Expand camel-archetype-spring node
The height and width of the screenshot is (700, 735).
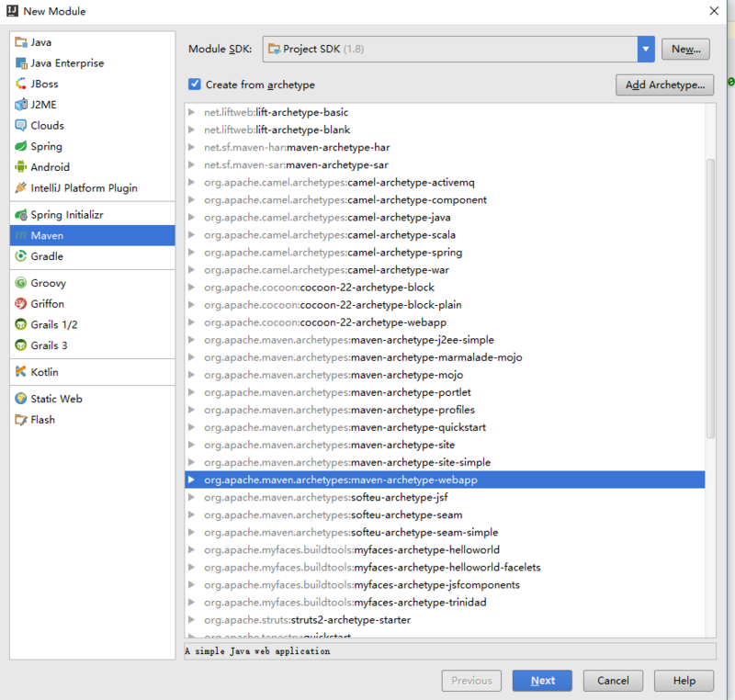[191, 252]
